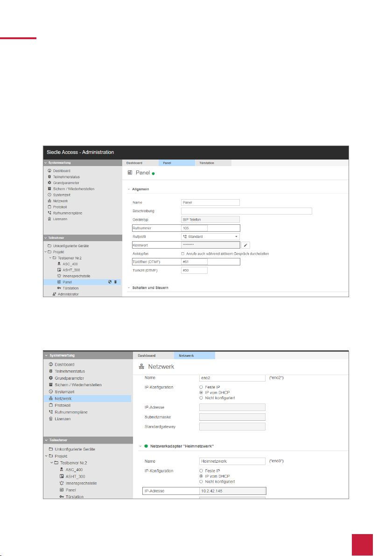The width and height of the screenshot is (392, 556).
Task: Collapse Testserver Nr.2 chevron in Panel view
Action: coord(50,258)
